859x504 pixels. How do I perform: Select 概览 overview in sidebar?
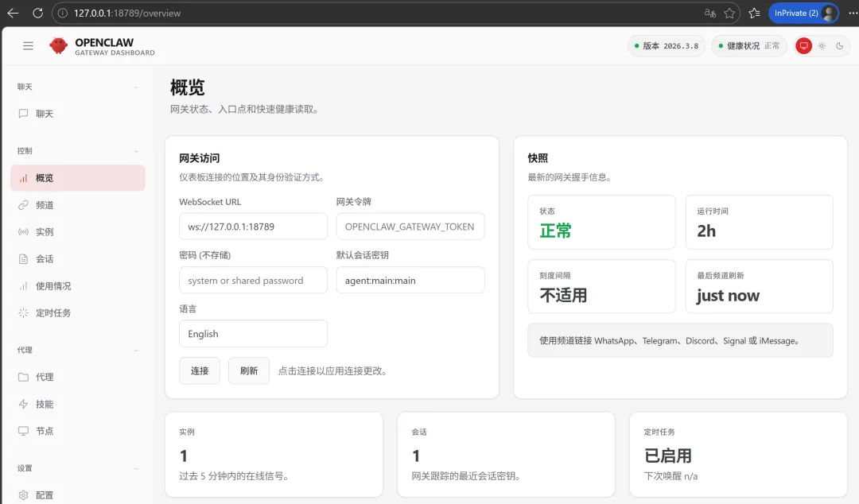click(x=78, y=178)
